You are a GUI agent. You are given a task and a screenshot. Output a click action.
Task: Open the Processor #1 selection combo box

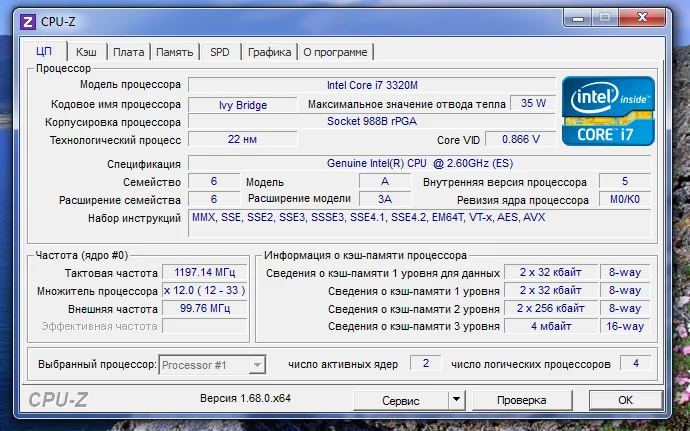pyautogui.click(x=212, y=365)
